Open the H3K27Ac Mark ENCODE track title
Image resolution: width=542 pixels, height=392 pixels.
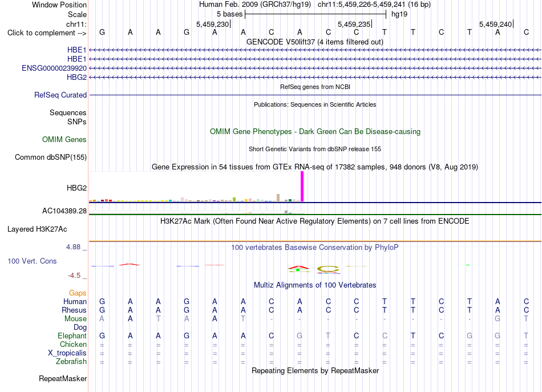click(315, 221)
